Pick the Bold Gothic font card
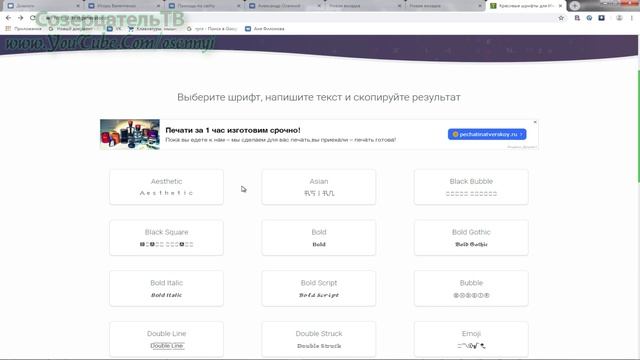The width and height of the screenshot is (640, 360). click(471, 238)
